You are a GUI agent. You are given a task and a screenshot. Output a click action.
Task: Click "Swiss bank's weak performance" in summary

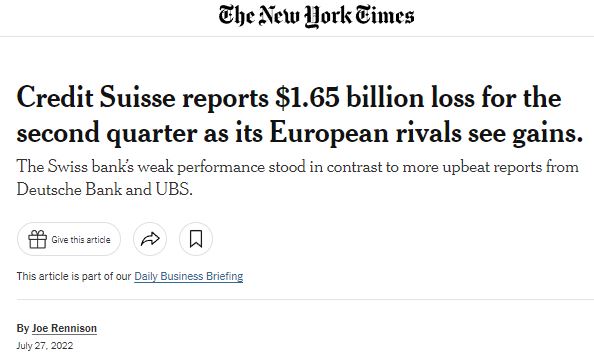pos(156,167)
